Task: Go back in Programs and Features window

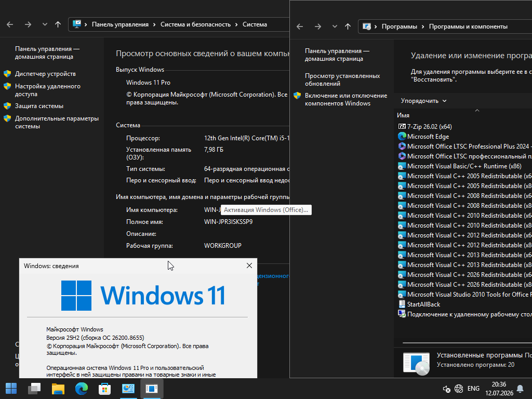Action: click(x=300, y=26)
